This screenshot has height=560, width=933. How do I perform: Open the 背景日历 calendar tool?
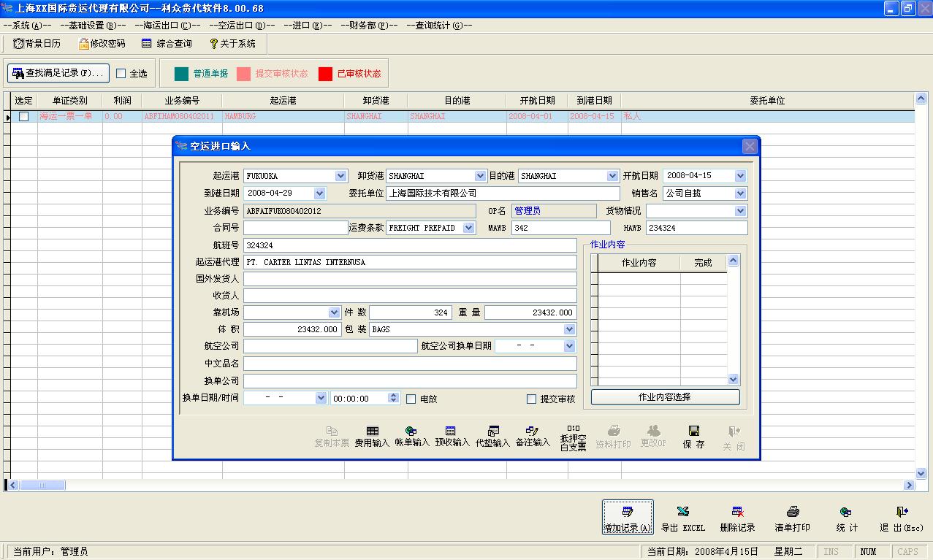(x=37, y=44)
